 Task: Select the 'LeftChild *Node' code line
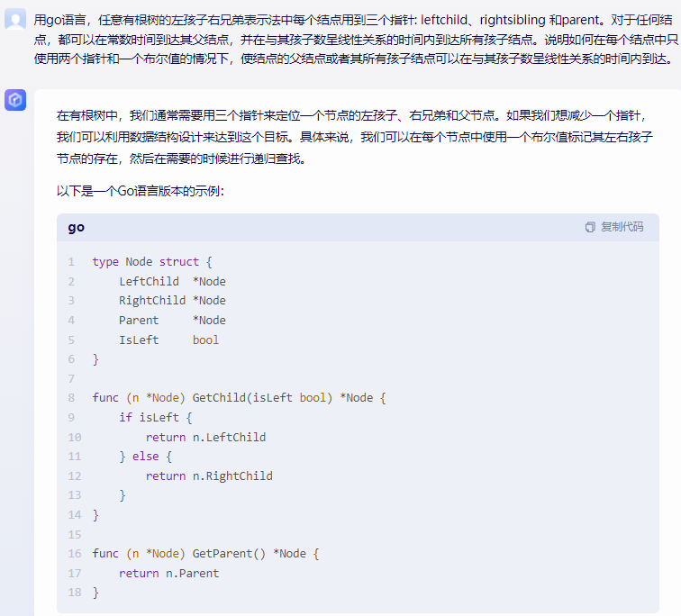172,281
